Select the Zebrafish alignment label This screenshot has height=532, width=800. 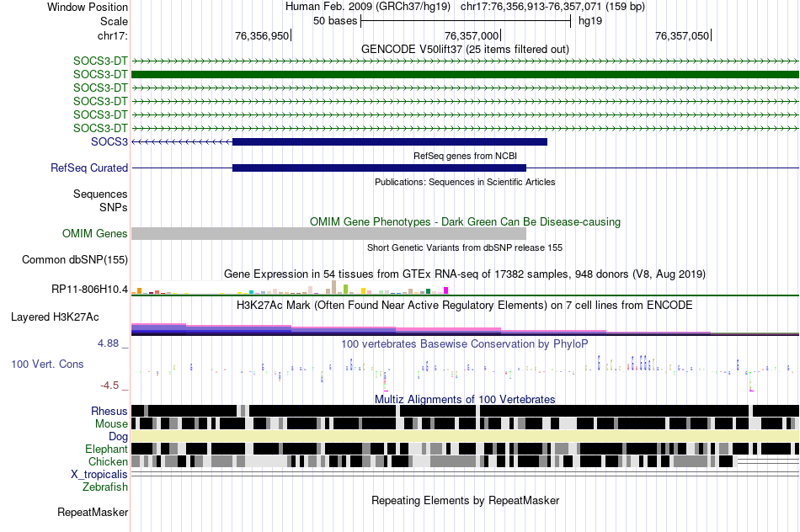click(x=105, y=487)
